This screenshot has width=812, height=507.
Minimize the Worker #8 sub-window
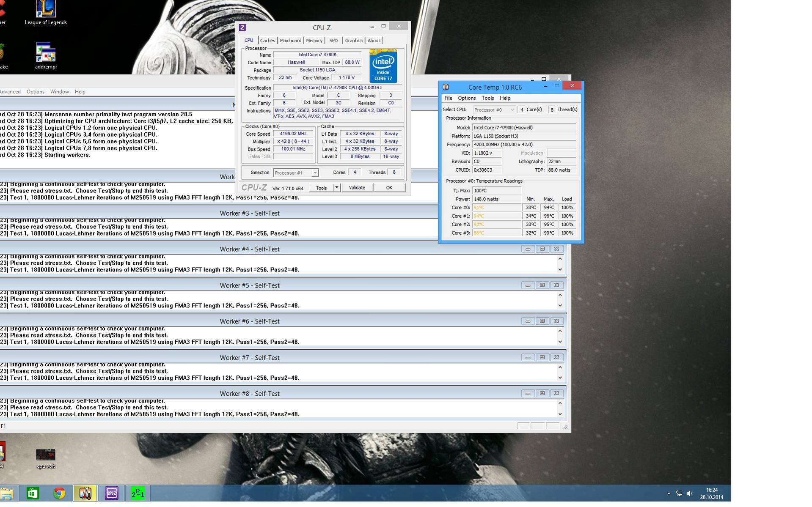point(528,393)
